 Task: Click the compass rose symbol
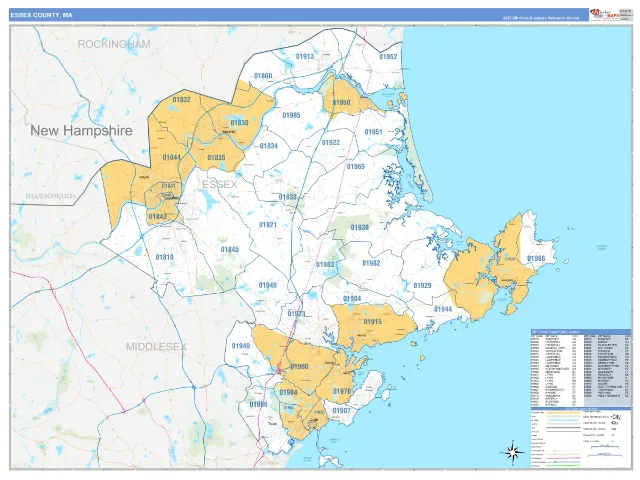pyautogui.click(x=512, y=452)
